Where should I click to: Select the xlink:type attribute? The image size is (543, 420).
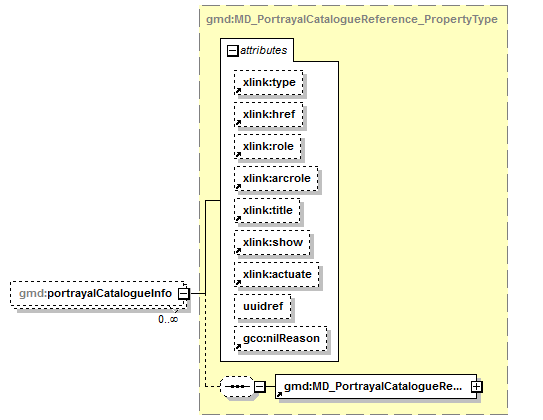[269, 83]
